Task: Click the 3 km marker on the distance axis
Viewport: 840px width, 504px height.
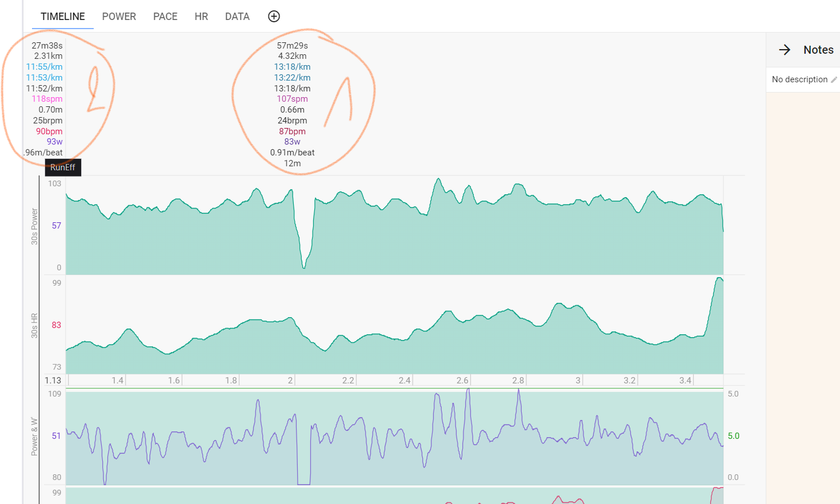Action: click(x=578, y=381)
